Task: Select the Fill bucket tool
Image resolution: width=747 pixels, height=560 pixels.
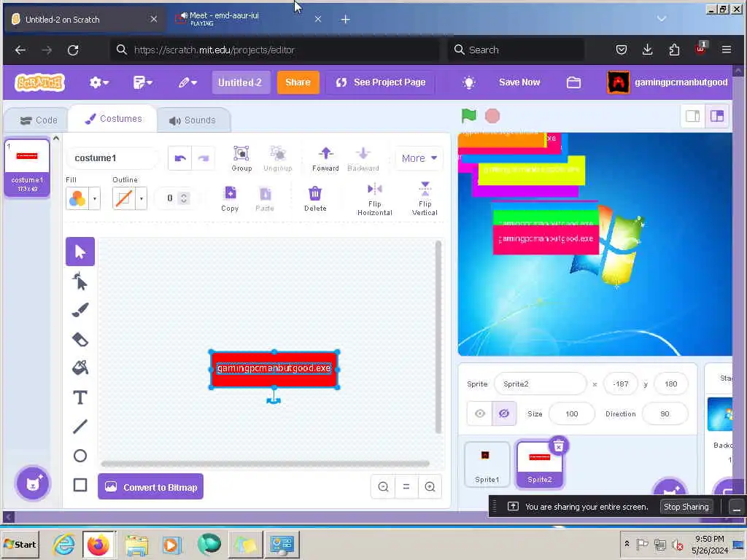Action: coord(80,367)
